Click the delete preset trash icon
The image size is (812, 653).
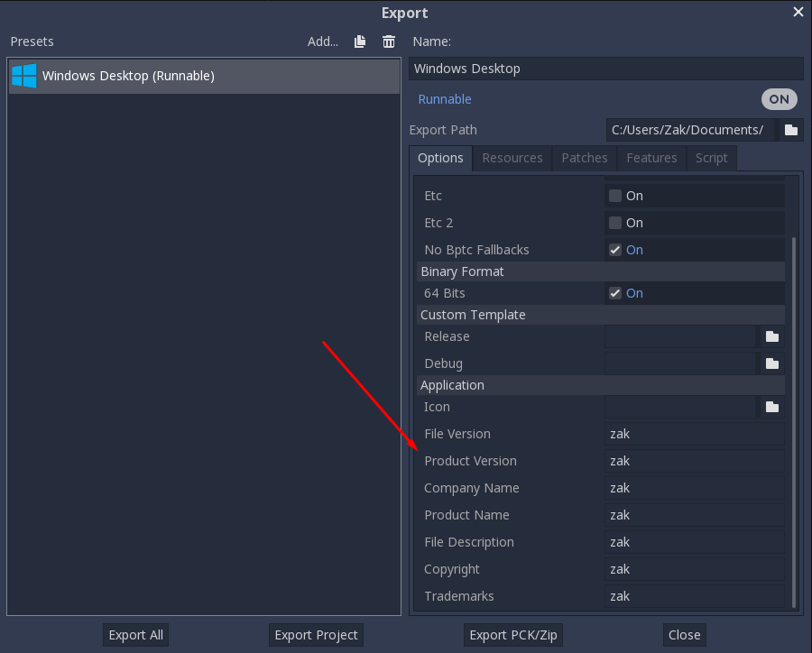[x=388, y=41]
